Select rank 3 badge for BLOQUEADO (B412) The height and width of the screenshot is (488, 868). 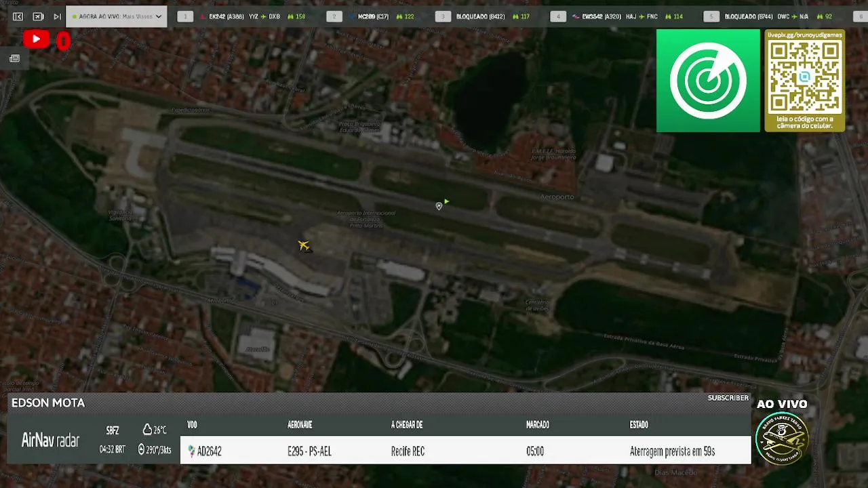[x=443, y=16]
